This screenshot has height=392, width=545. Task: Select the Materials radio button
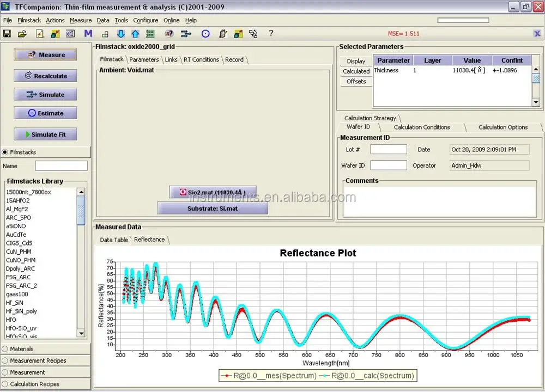(5, 349)
